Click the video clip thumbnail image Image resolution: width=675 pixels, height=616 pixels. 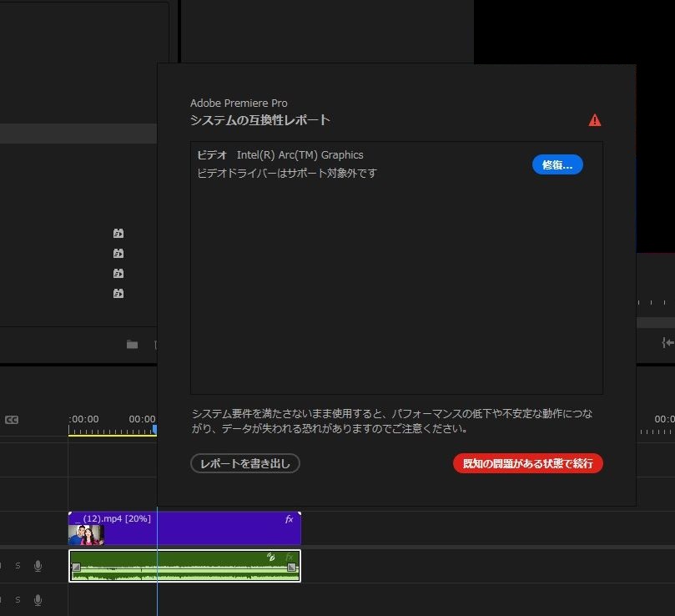85,535
